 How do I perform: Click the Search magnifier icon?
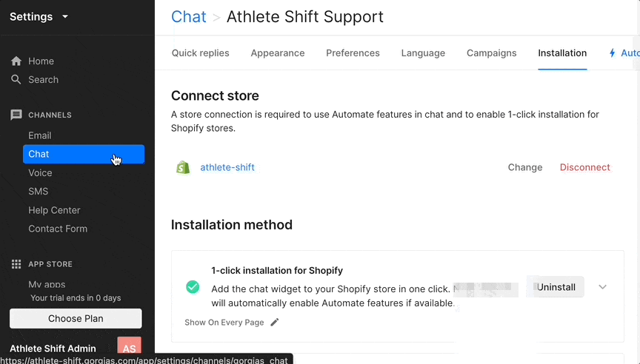pos(16,80)
